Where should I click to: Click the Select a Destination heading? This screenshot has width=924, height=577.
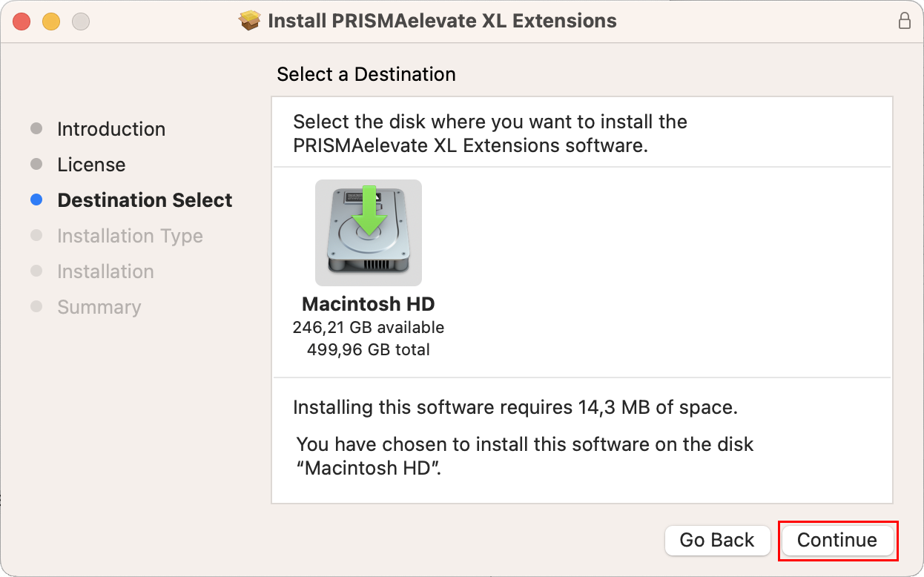366,74
